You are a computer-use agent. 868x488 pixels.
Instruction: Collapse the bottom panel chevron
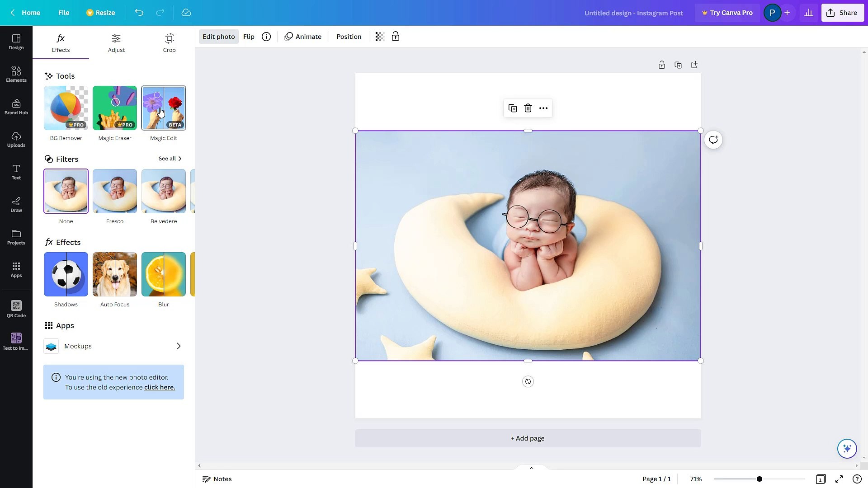click(x=531, y=468)
